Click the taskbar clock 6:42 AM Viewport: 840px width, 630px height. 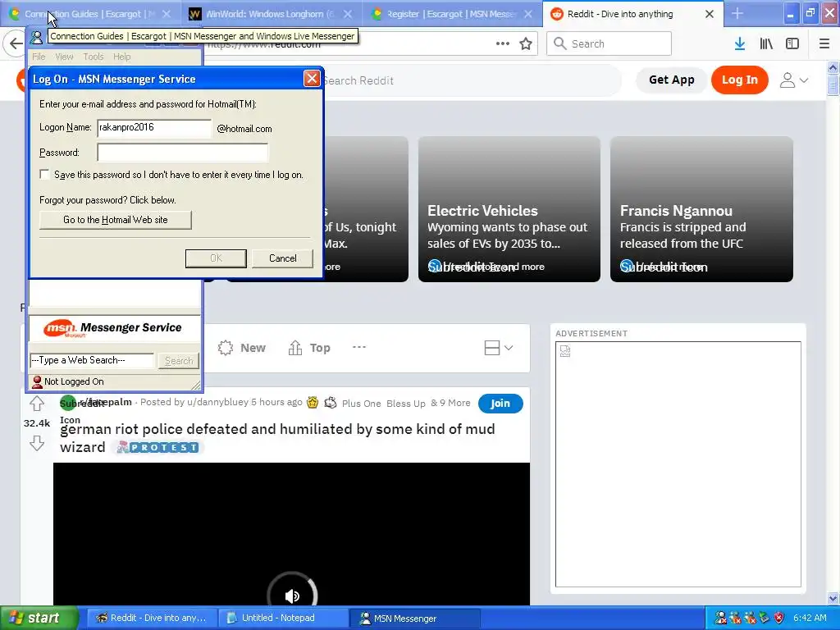click(810, 618)
